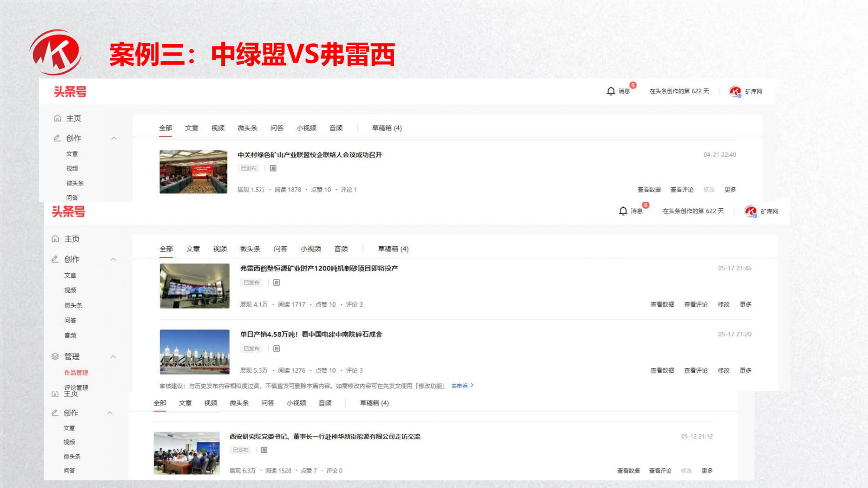Select the 音频 tab above the 西安研究院 article

point(325,403)
